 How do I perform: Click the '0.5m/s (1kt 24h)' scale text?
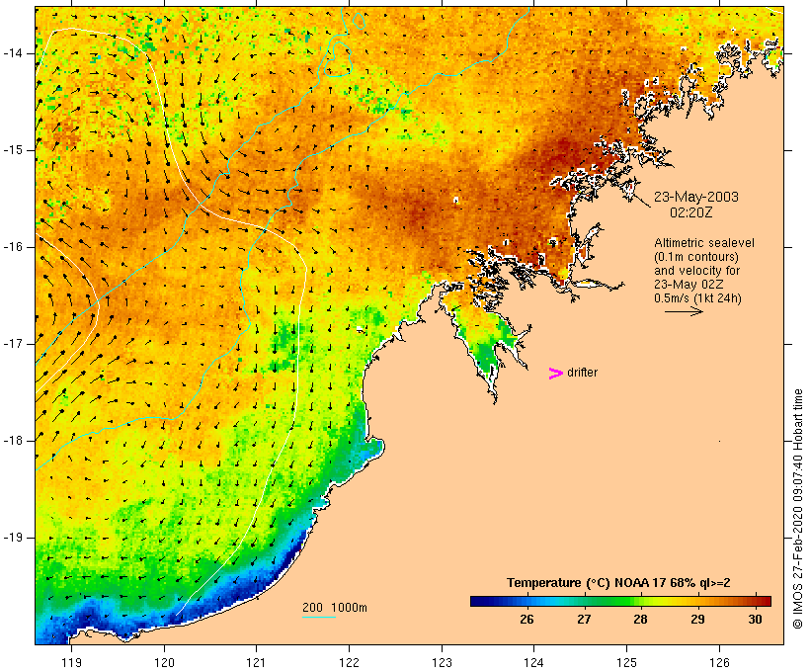pyautogui.click(x=697, y=298)
